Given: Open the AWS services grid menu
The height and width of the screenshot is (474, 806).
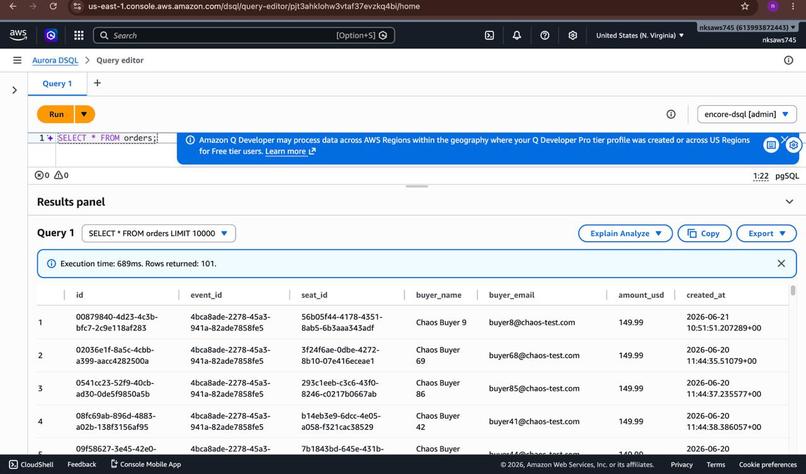Looking at the screenshot, I should [79, 35].
